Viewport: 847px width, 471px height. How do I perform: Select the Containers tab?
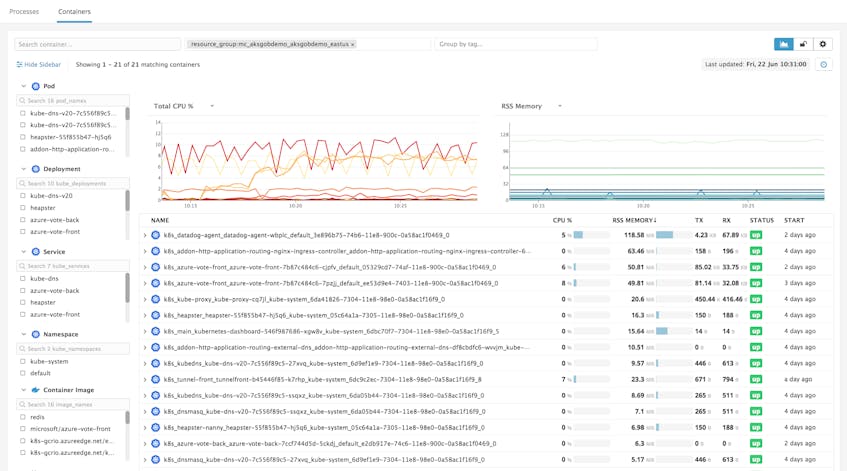pyautogui.click(x=75, y=11)
